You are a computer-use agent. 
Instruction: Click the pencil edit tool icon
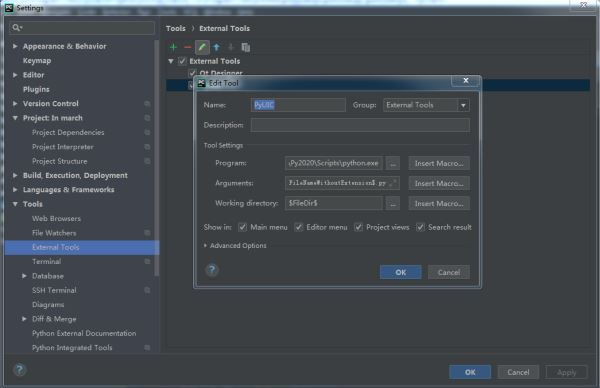(202, 47)
